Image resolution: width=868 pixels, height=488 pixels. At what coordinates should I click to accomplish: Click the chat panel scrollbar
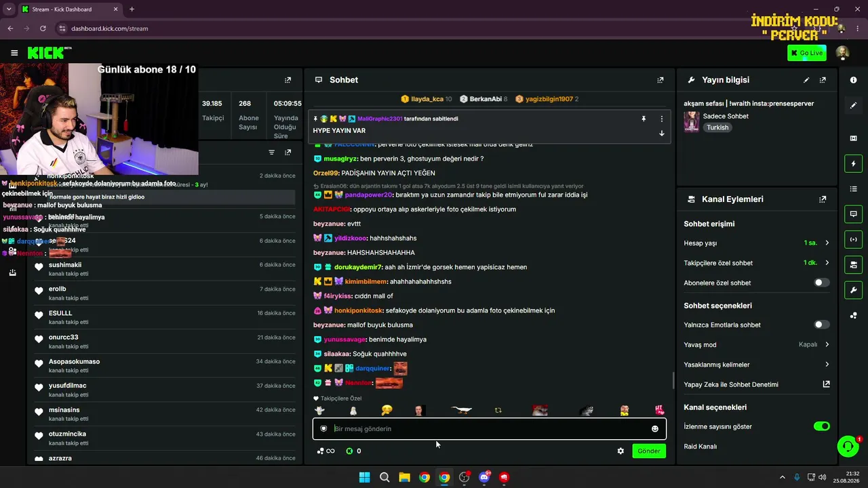[x=673, y=380]
